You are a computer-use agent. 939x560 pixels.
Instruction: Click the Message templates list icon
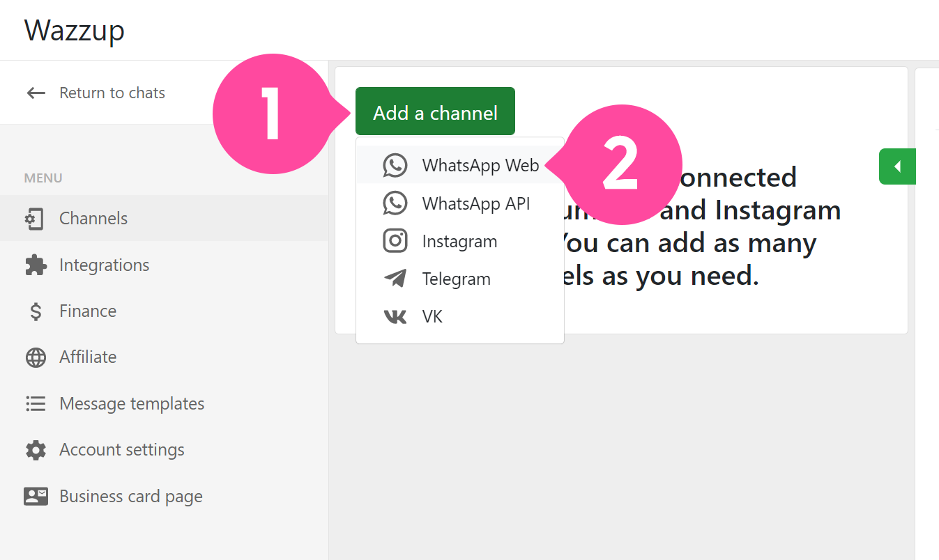tap(36, 403)
